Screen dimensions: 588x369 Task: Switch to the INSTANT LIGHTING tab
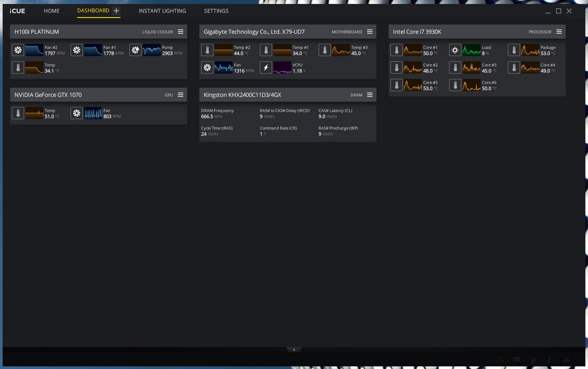pos(163,11)
